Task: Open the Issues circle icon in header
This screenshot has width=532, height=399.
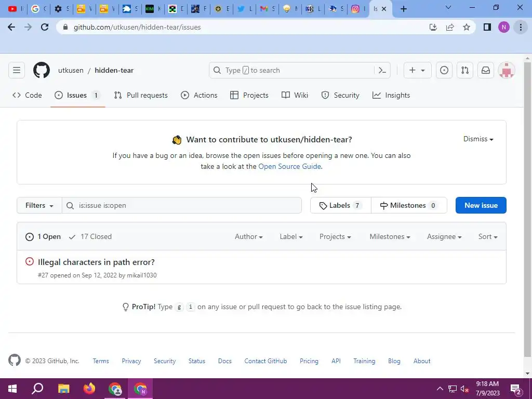Action: click(x=444, y=70)
